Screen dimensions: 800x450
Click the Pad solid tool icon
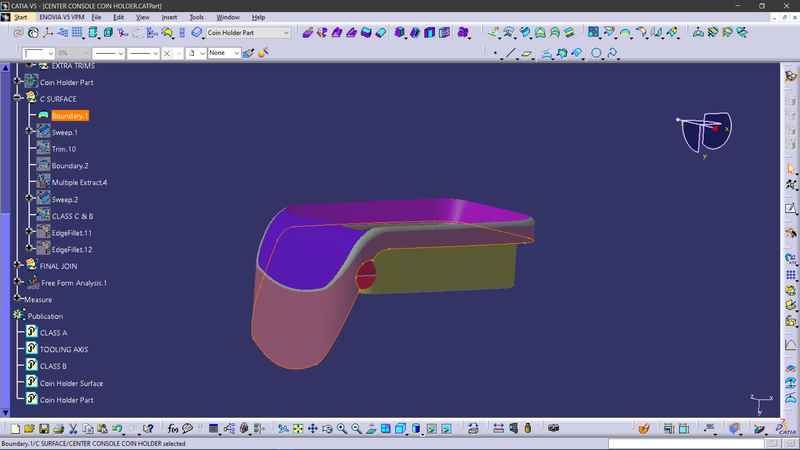tap(399, 33)
